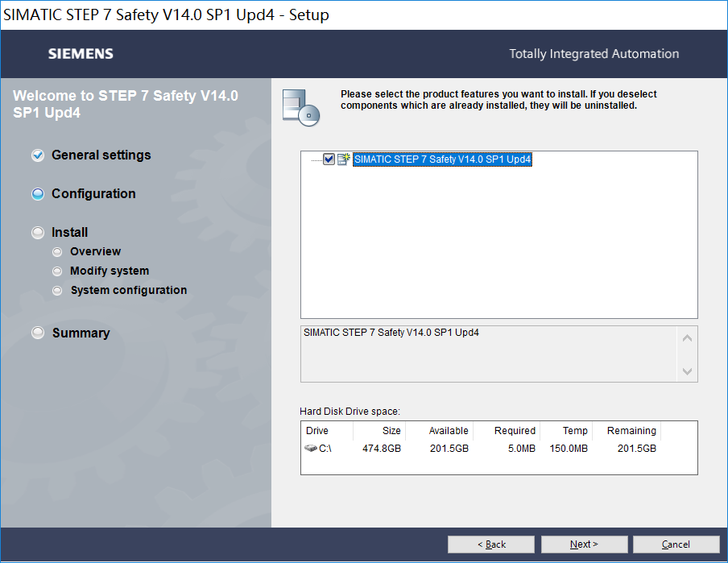The image size is (728, 563).
Task: Click the Size column header
Action: pyautogui.click(x=379, y=431)
